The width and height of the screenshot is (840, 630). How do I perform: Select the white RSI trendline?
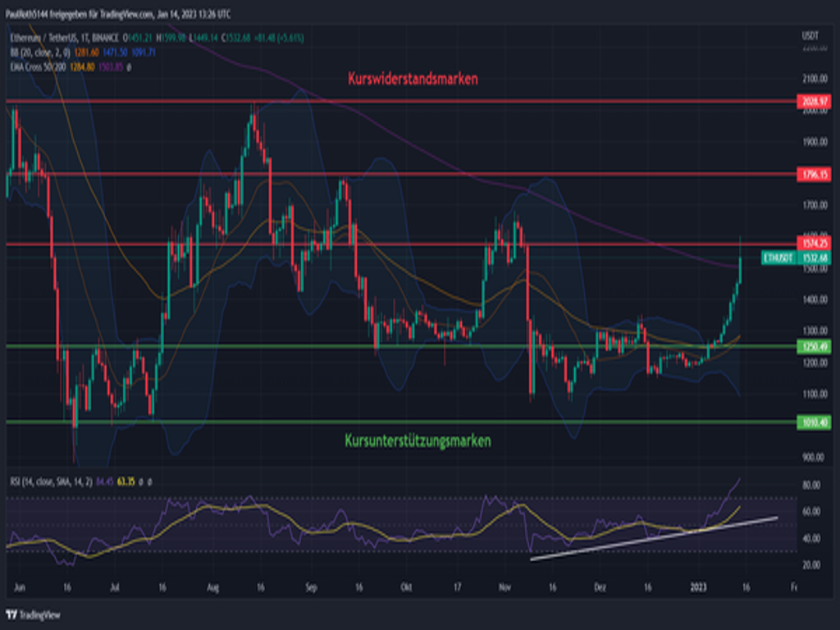[656, 538]
